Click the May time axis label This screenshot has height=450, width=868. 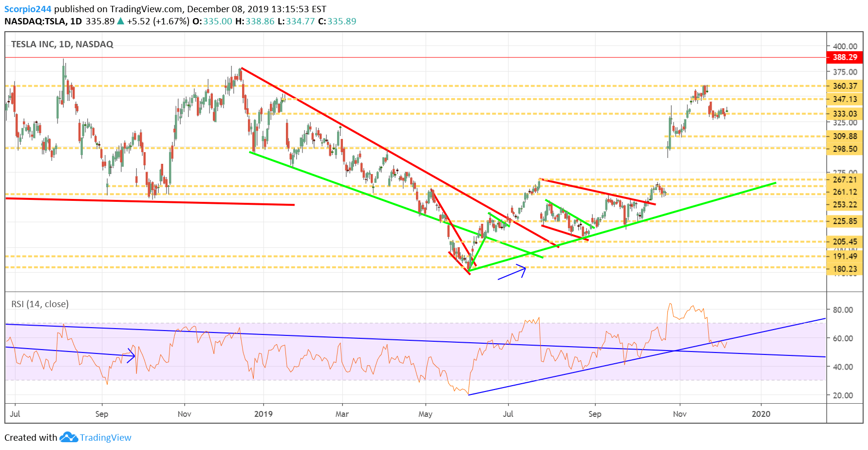tap(425, 414)
